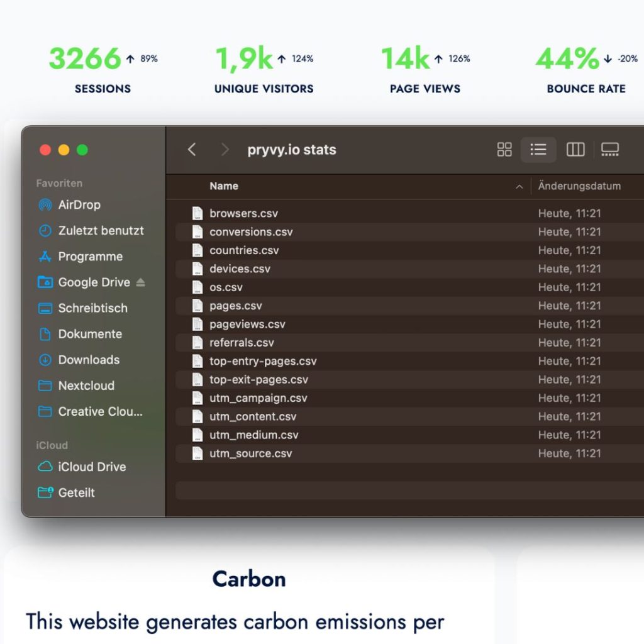This screenshot has width=644, height=644.
Task: Click the Programme apps icon
Action: [45, 257]
